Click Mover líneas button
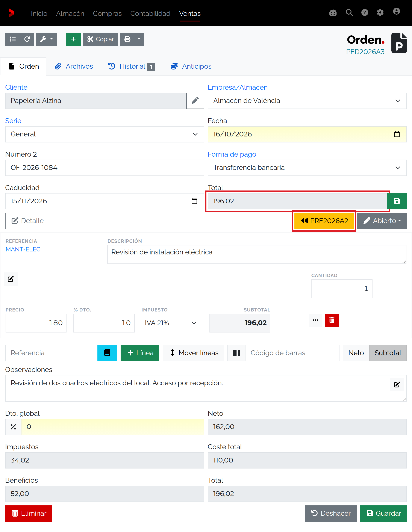This screenshot has width=412, height=532. [x=193, y=353]
